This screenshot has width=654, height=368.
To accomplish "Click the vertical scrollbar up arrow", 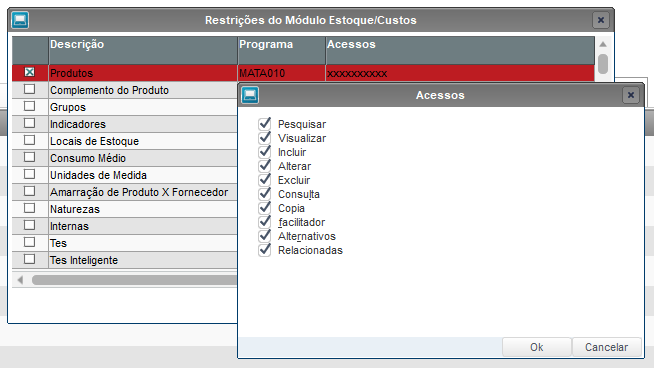I will pos(603,44).
